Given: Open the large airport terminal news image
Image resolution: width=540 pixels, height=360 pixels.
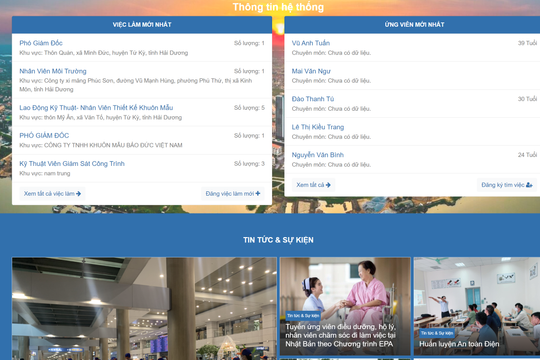Looking at the screenshot, I should pos(144,308).
